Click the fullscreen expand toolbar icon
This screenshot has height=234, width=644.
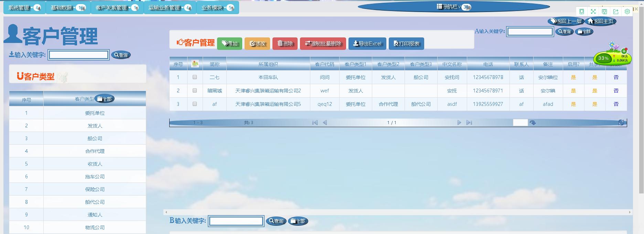point(593,11)
